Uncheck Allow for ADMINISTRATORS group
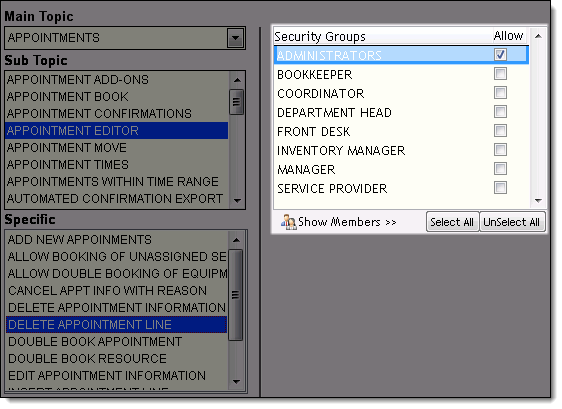The width and height of the screenshot is (562, 409). (x=500, y=54)
